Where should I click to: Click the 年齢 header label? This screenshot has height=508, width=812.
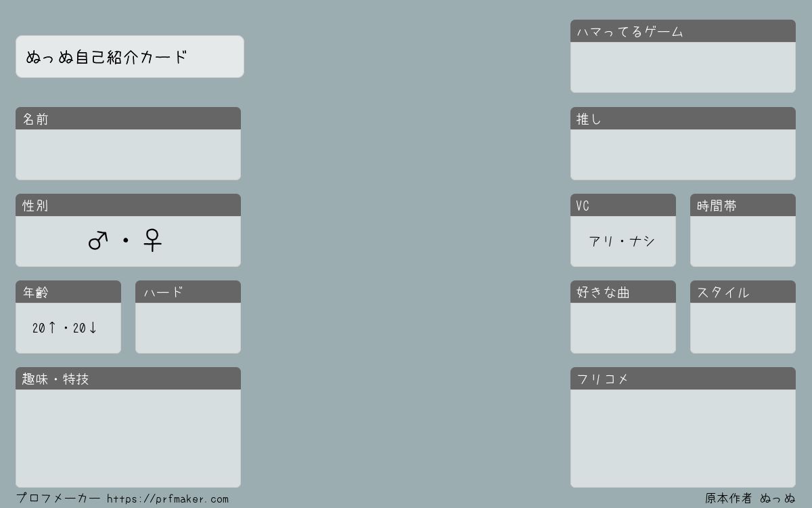(x=35, y=292)
